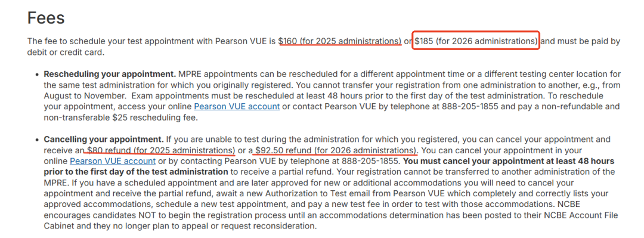
Task: Open Pearson VUE account link in Cancelling paragraph
Action: click(113, 160)
